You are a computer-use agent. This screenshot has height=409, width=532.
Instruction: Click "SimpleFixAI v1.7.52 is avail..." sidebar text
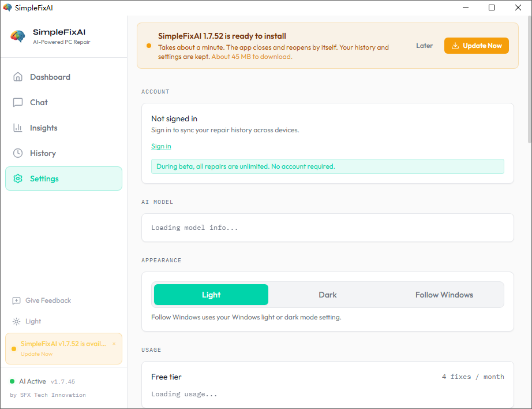[63, 344]
